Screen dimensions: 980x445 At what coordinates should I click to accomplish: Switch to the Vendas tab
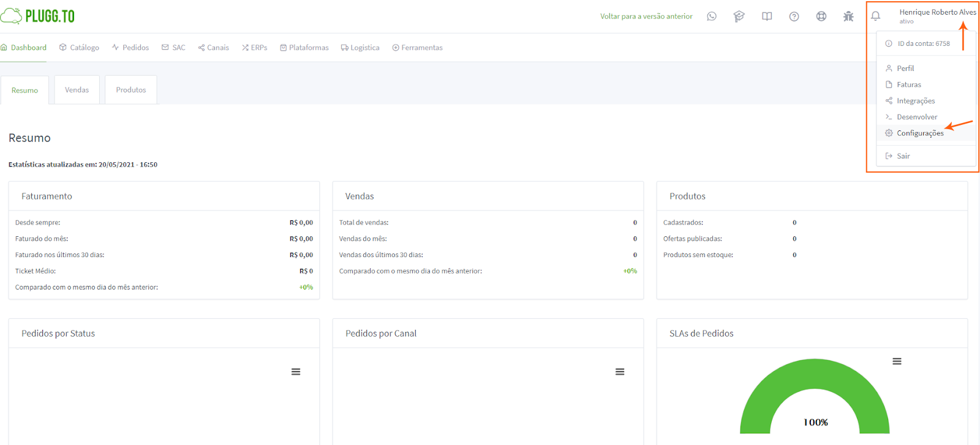(77, 90)
